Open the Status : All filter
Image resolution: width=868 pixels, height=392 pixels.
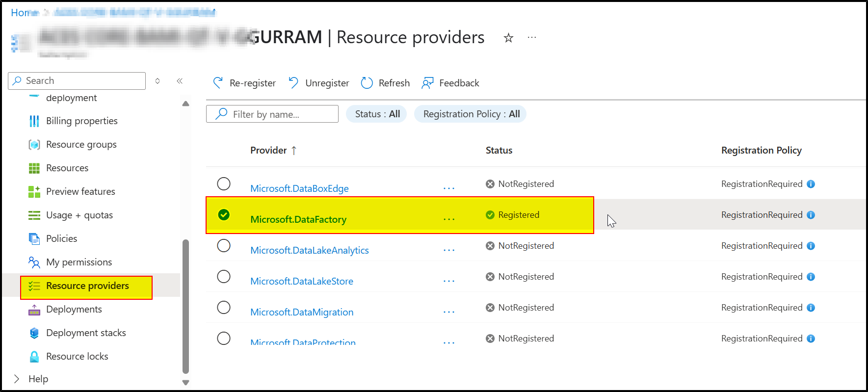click(377, 114)
